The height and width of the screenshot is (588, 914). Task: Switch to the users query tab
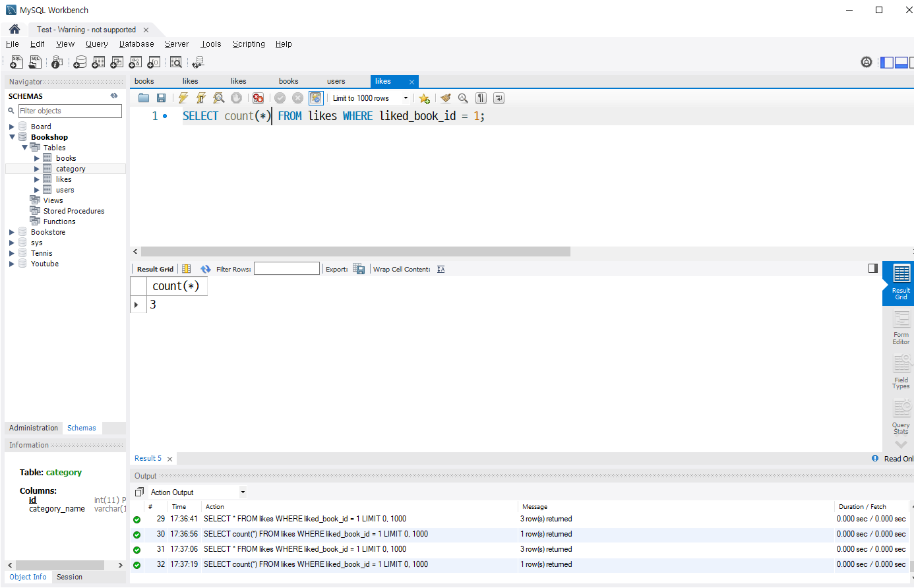[x=336, y=81]
